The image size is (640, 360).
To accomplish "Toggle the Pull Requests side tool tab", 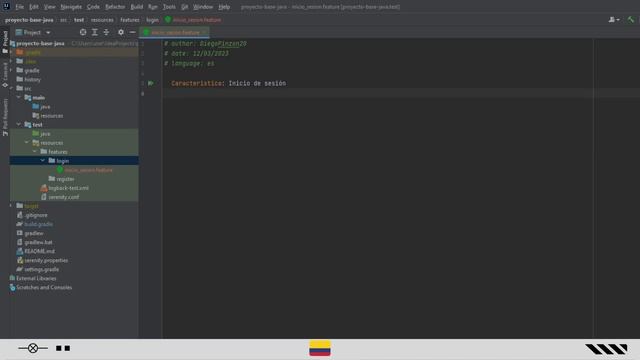I will coord(5,117).
